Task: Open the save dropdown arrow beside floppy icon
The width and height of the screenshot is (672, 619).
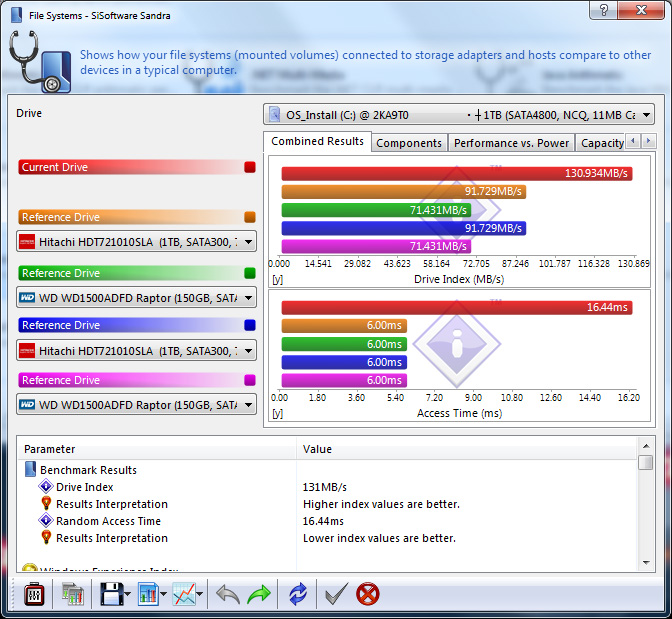Action: pyautogui.click(x=128, y=594)
